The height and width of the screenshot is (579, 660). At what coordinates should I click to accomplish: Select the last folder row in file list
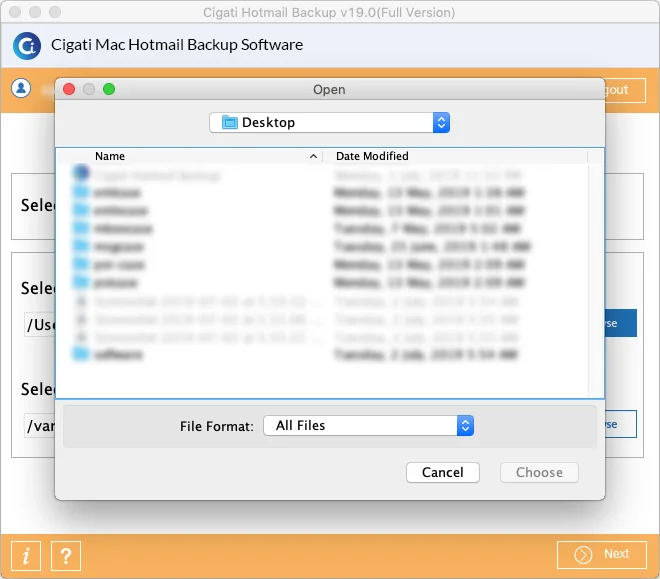pyautogui.click(x=322, y=355)
